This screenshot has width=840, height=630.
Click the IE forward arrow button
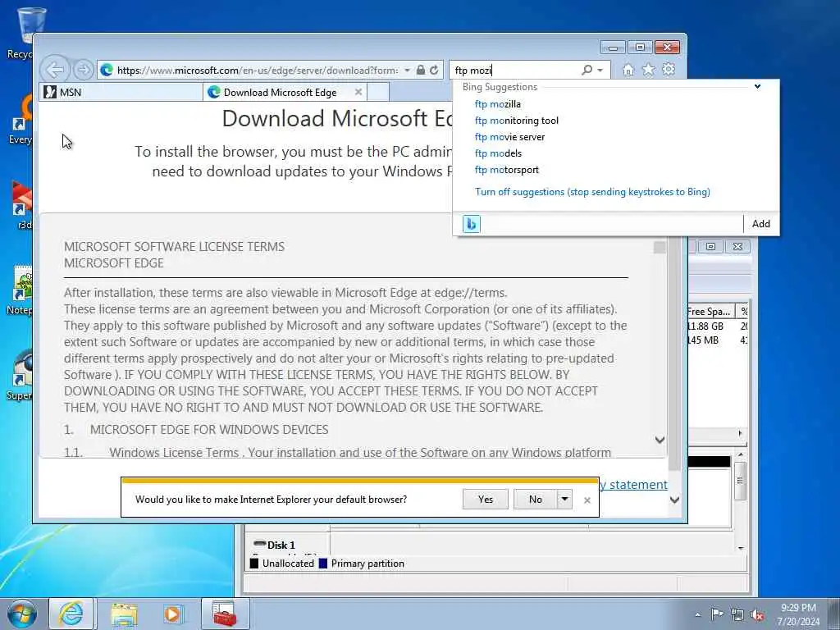click(83, 70)
